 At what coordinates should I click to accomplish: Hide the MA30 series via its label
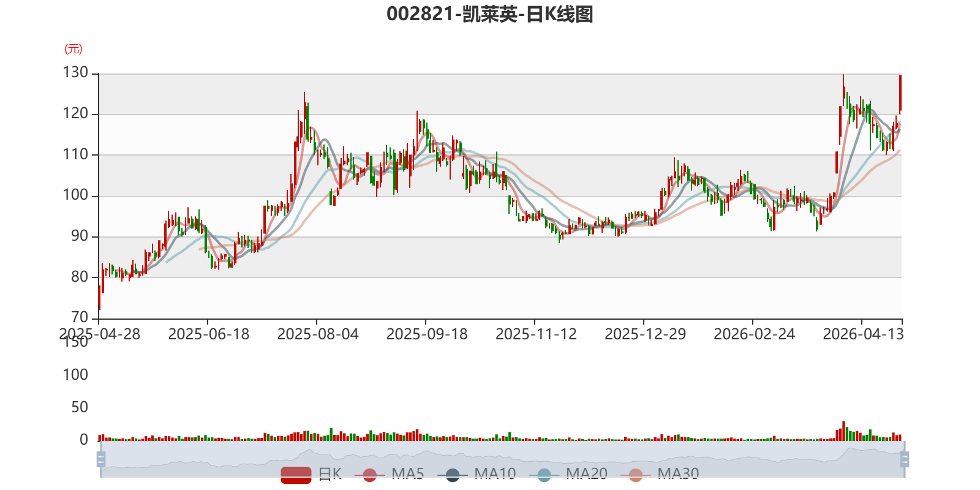point(678,473)
